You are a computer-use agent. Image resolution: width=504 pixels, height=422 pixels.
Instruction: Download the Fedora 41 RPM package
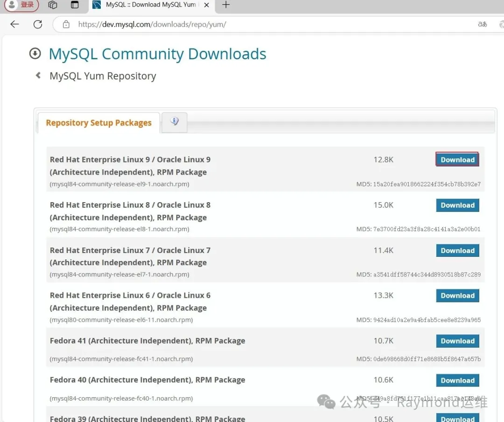pos(457,341)
